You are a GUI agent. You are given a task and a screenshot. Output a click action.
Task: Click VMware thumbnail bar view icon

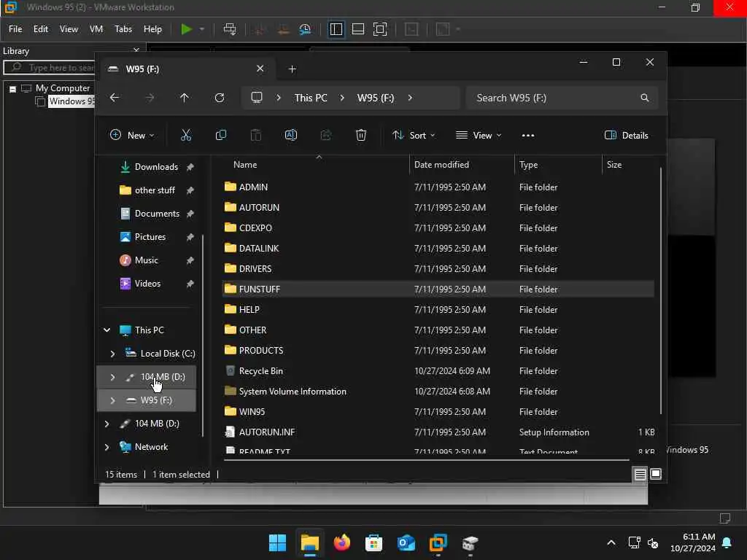(x=357, y=29)
